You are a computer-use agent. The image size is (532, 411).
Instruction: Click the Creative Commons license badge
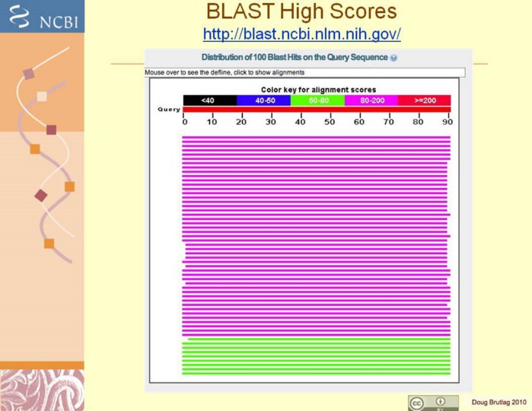(x=433, y=403)
